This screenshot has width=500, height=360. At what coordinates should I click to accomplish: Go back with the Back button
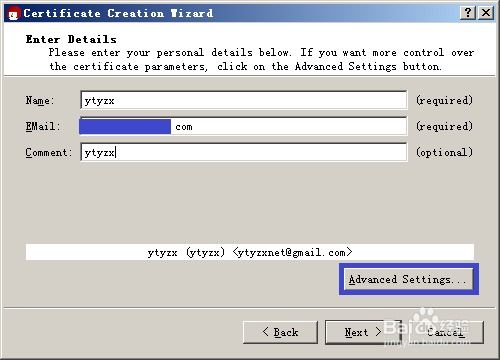[280, 332]
